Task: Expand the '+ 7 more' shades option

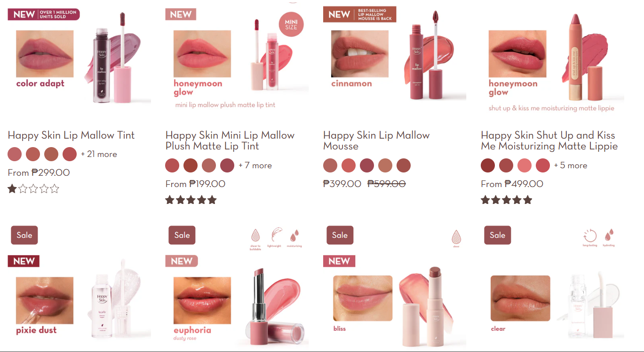Action: pos(255,165)
